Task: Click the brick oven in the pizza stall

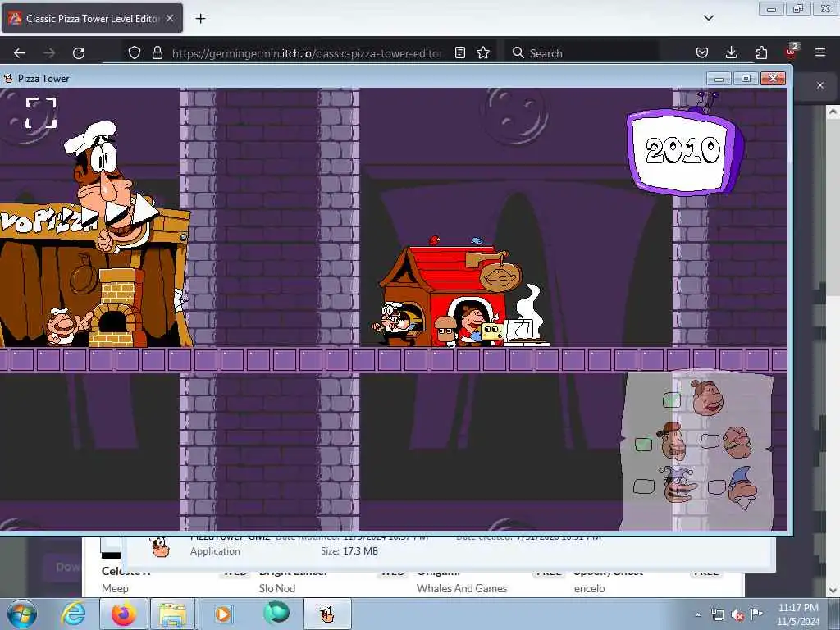Action: coord(116,308)
